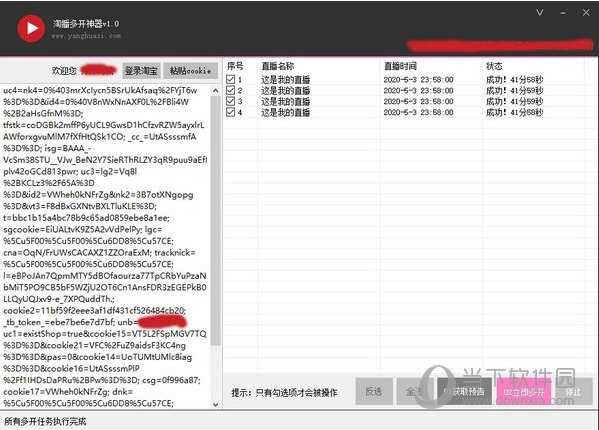Click the cookie box vertical scrollbar thumb
Viewport: 599px width, 430px height.
215,220
